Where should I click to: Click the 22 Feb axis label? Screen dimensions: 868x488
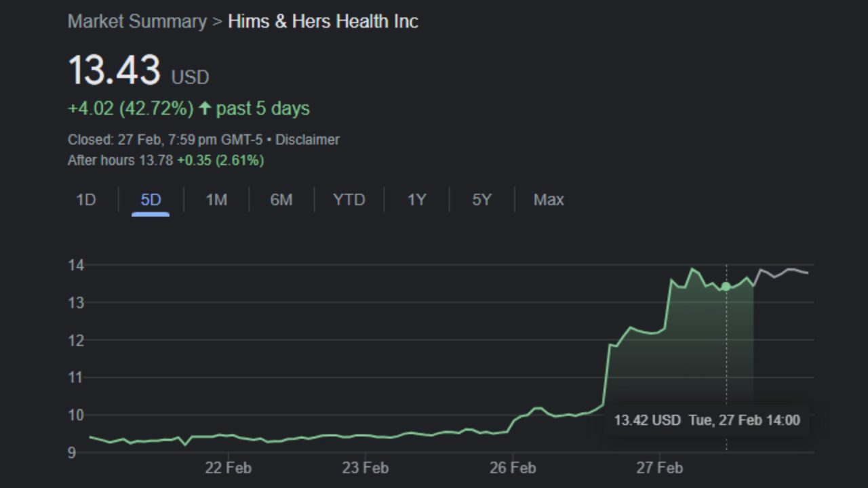[227, 468]
